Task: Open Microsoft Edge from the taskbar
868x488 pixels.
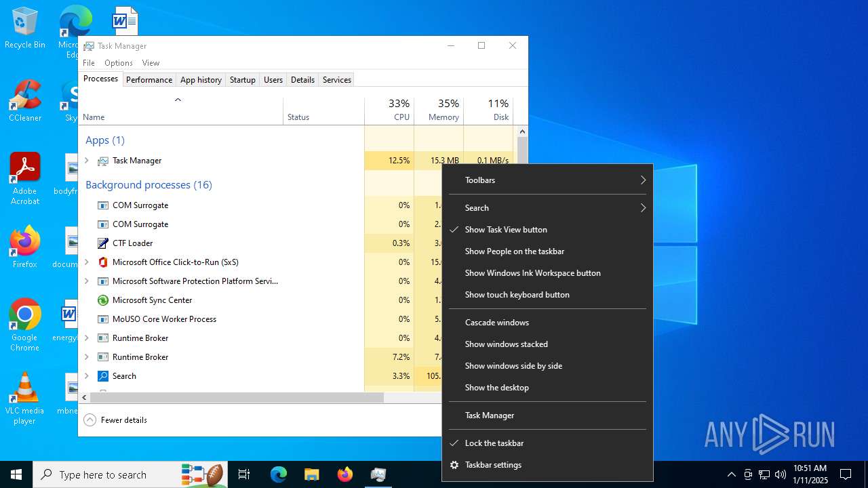Action: click(279, 474)
